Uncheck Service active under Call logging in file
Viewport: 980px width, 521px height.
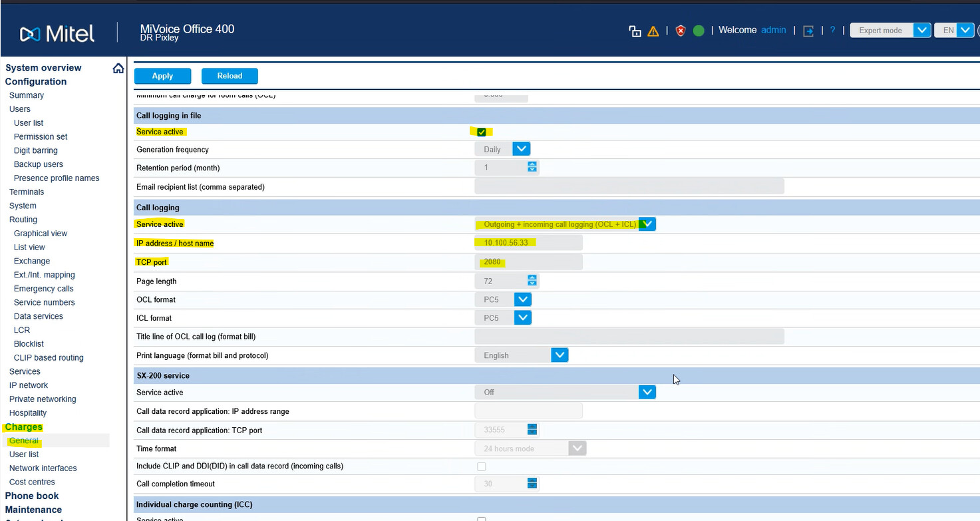[482, 132]
